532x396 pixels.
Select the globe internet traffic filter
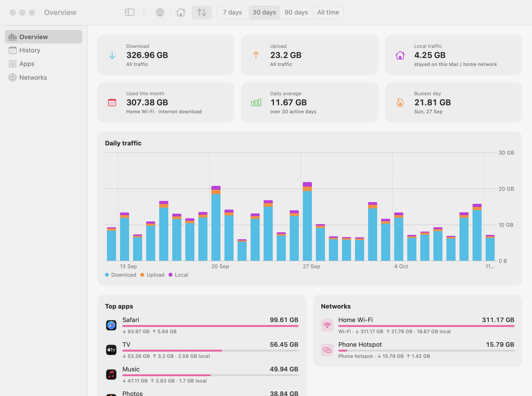click(160, 13)
